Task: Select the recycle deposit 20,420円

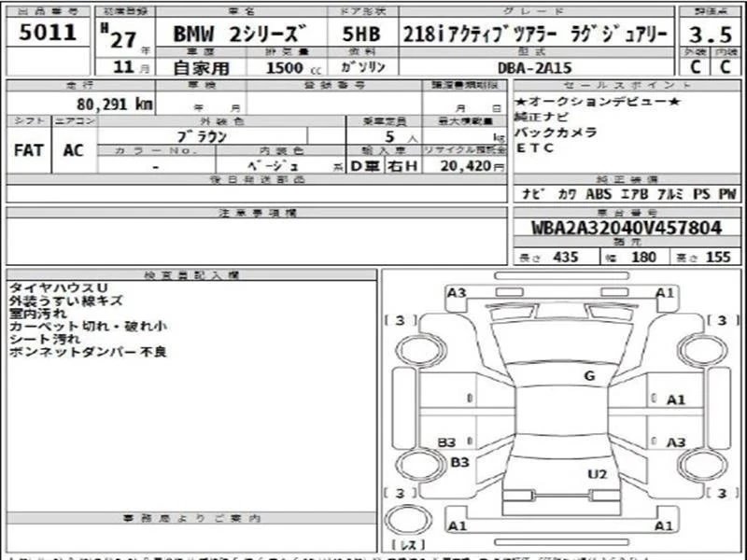Action: pyautogui.click(x=472, y=166)
